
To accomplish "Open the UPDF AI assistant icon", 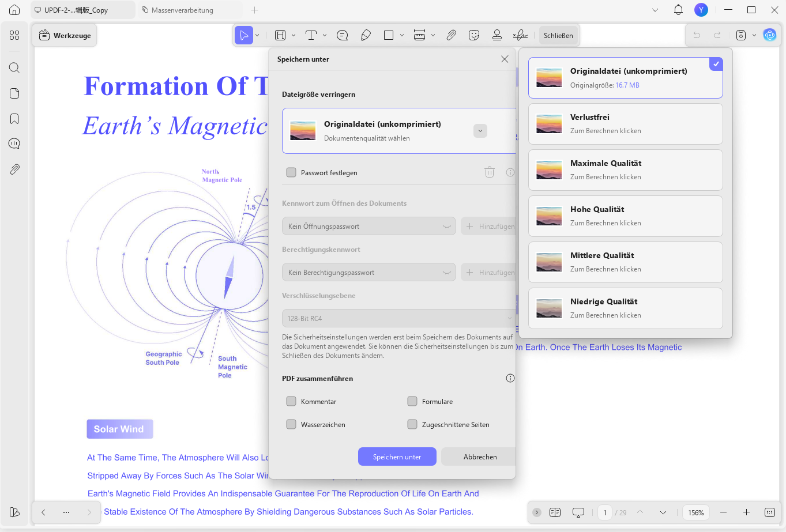I will tap(770, 35).
